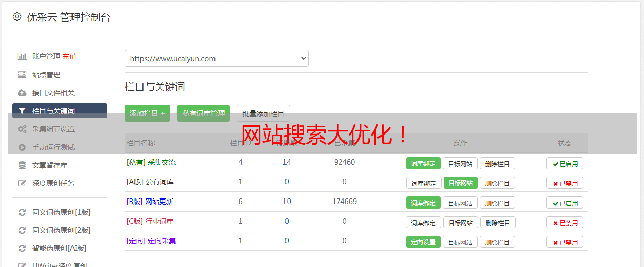
Task: Open 私有词库管理
Action: 203,113
